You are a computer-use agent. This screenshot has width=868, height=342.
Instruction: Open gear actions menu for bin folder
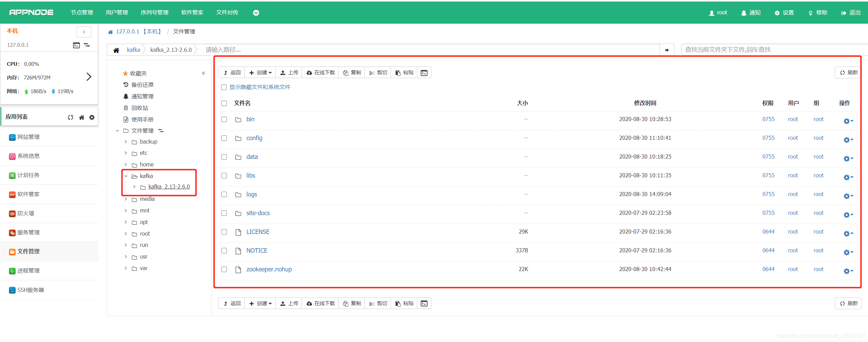pyautogui.click(x=848, y=121)
